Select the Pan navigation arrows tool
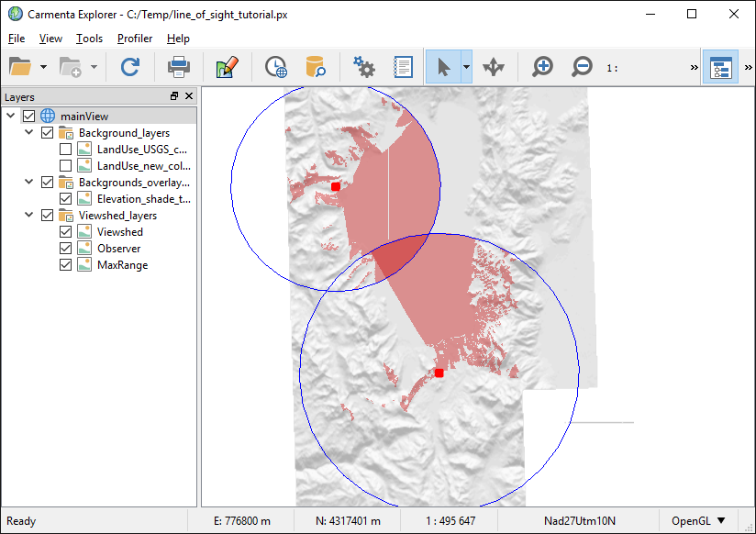Screen dimensions: 756x534 494,67
